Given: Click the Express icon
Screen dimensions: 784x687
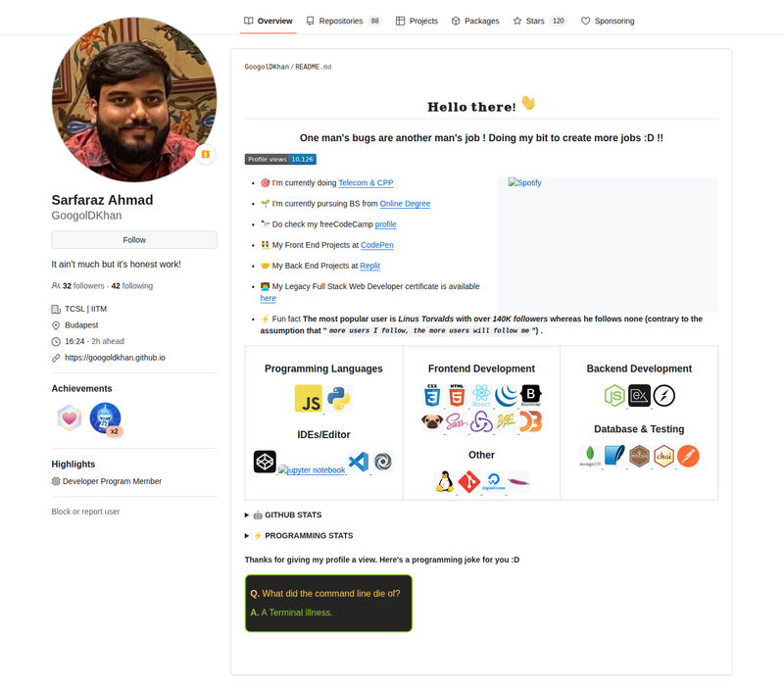Looking at the screenshot, I should [639, 396].
